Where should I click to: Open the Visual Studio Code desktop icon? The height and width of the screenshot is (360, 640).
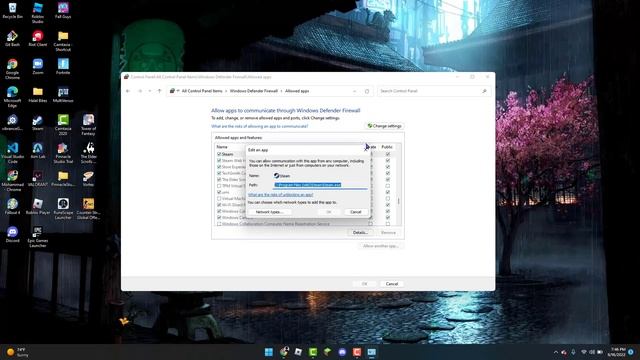pos(12,153)
